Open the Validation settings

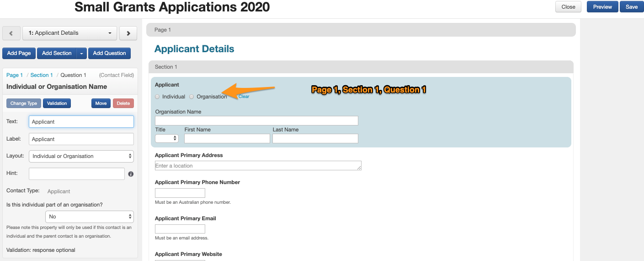pos(57,103)
